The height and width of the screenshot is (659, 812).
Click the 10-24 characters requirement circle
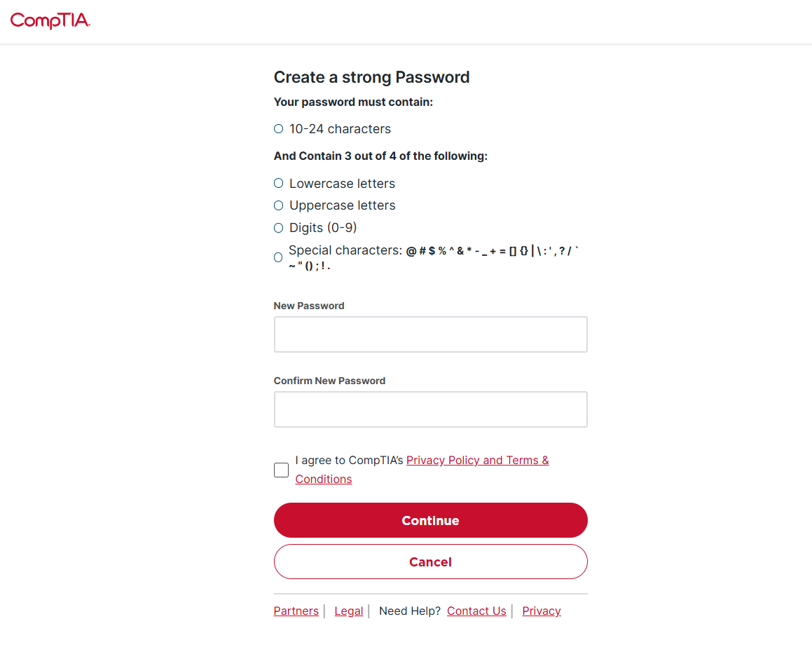(278, 129)
